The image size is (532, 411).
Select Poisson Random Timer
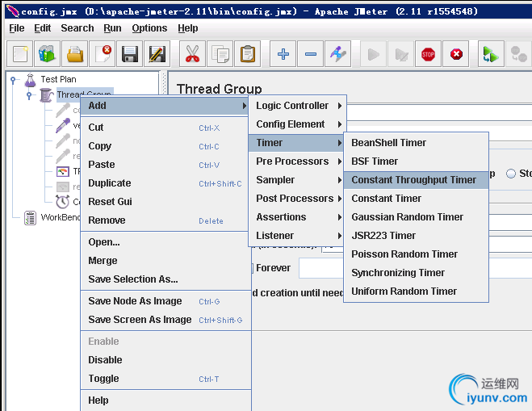(416, 254)
